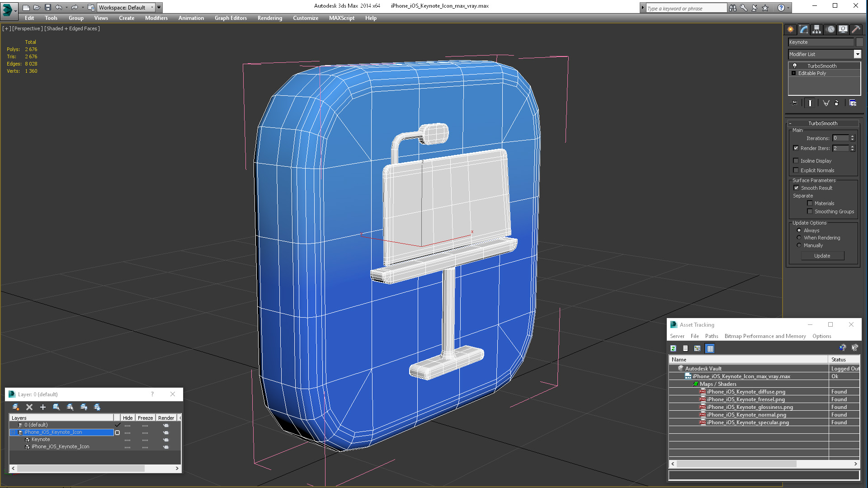Enable Separate by Materials checkbox
The image size is (868, 488).
coord(810,203)
